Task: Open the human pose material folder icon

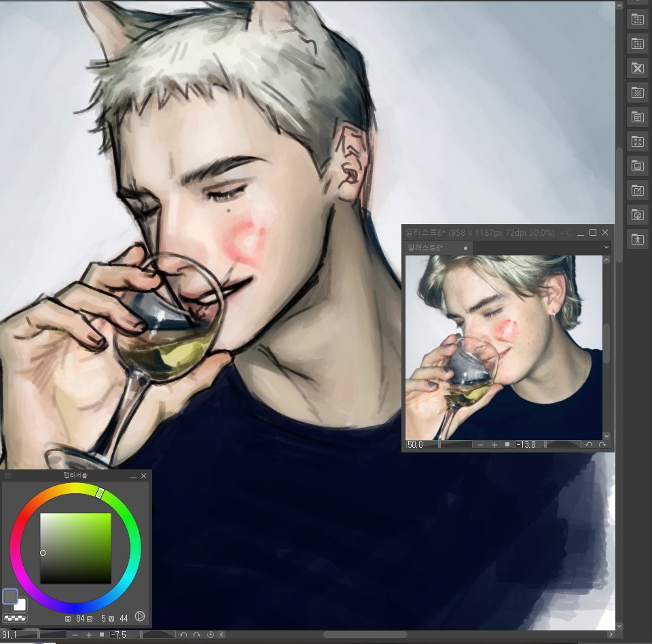Action: point(638,239)
